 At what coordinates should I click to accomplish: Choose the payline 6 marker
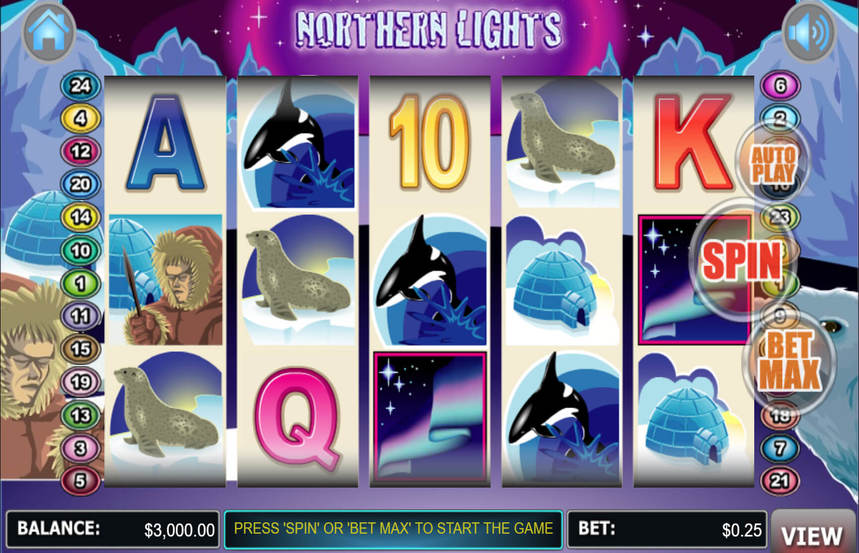[780, 85]
